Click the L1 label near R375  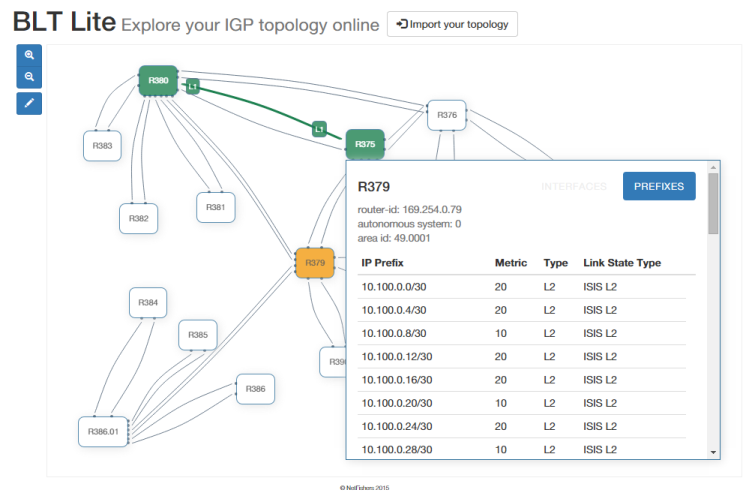click(319, 128)
